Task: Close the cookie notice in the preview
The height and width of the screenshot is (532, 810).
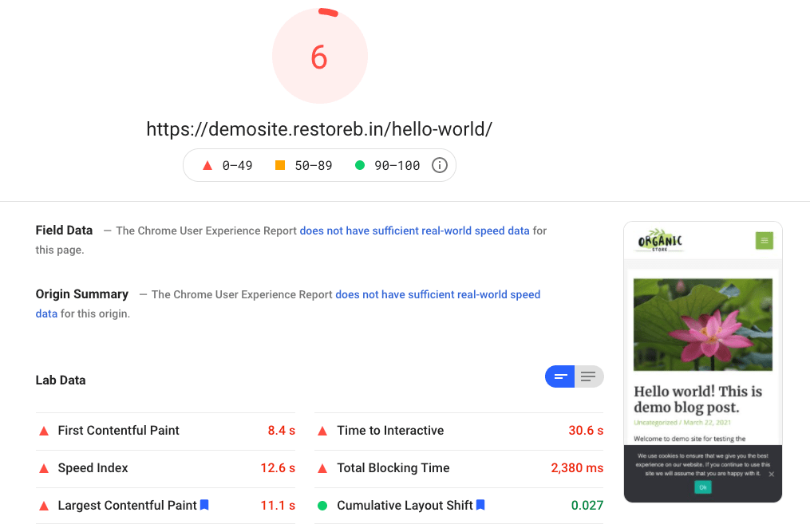Action: 771,474
